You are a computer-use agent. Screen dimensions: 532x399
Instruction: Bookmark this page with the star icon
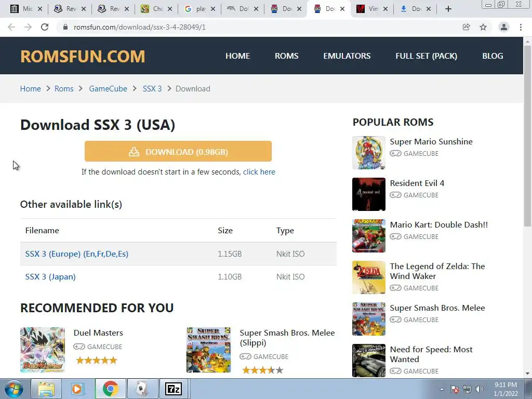click(x=483, y=27)
